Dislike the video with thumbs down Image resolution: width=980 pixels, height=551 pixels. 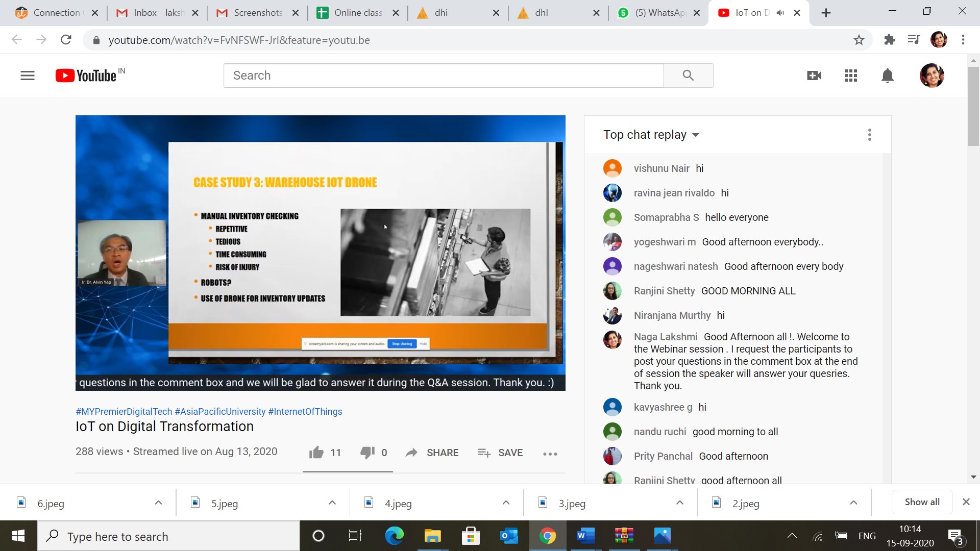tap(367, 453)
